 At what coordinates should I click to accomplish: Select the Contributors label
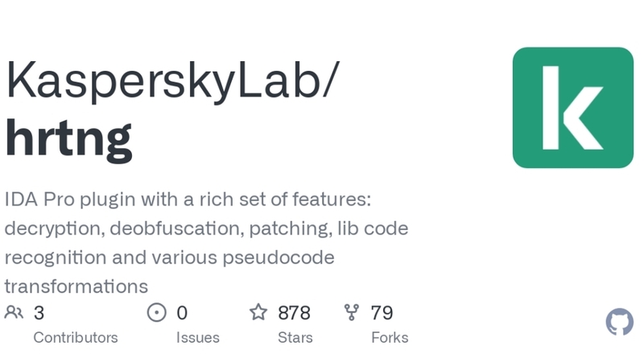click(76, 337)
